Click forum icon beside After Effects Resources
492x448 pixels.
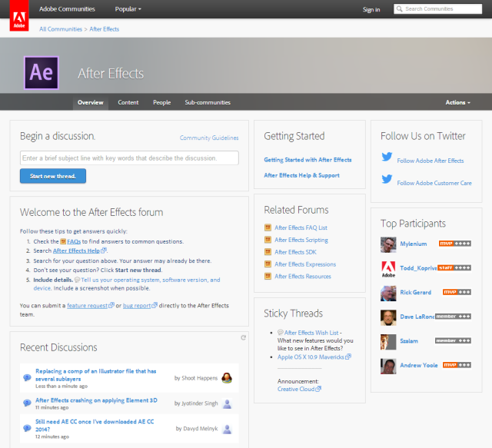pos(268,276)
